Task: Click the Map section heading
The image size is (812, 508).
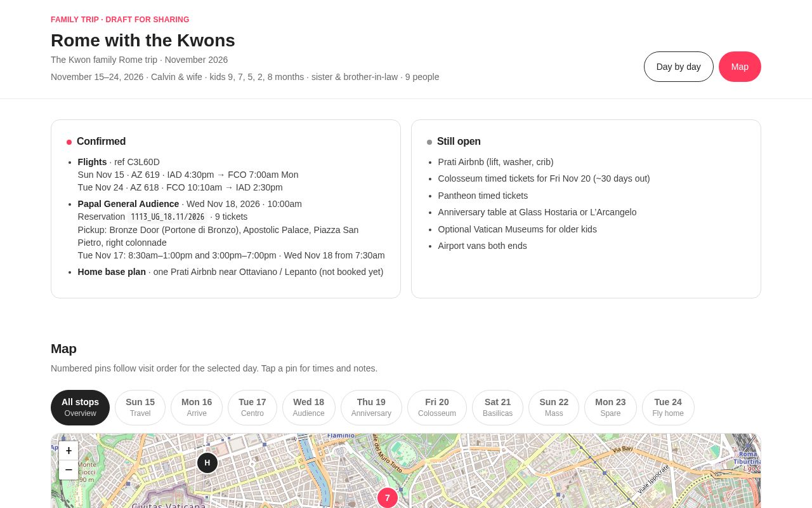Action: pyautogui.click(x=63, y=349)
